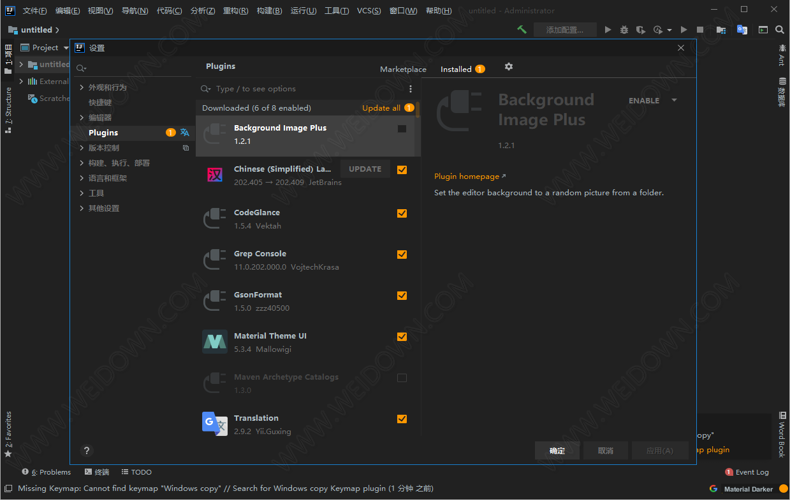
Task: Open the Event Log panel
Action: 747,472
